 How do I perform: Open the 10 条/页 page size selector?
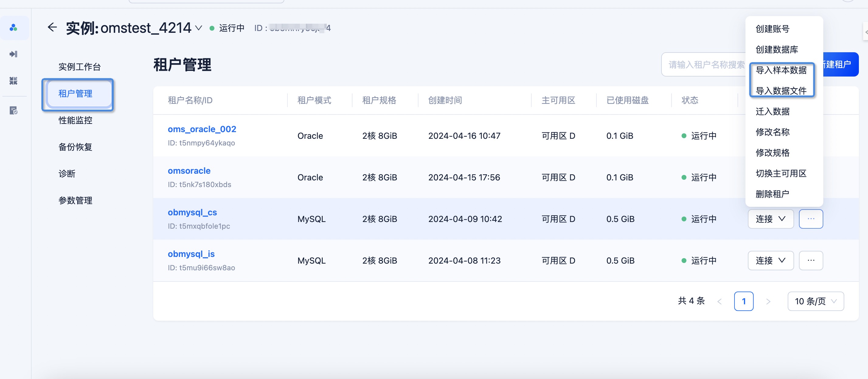click(815, 301)
